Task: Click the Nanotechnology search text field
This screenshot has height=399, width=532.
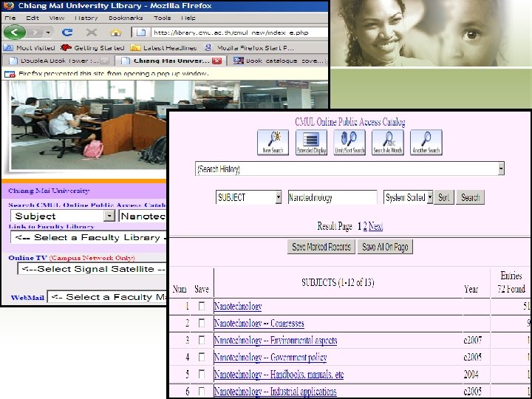Action: pos(332,197)
